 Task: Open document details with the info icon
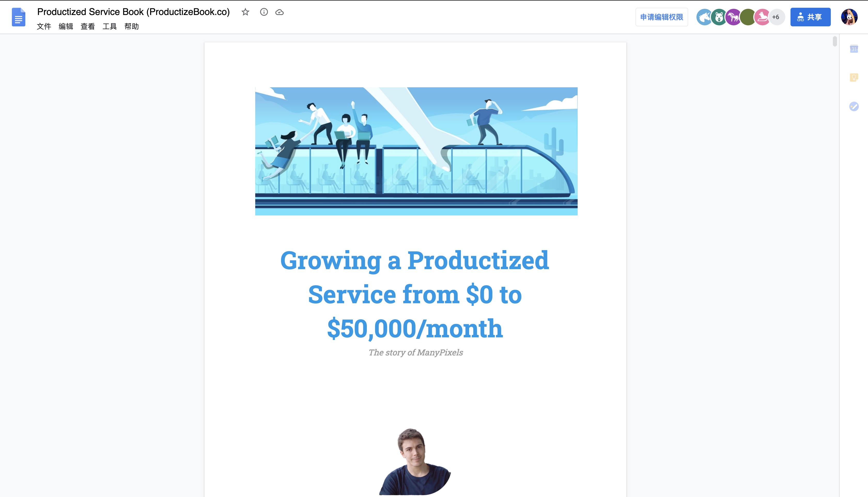tap(264, 12)
